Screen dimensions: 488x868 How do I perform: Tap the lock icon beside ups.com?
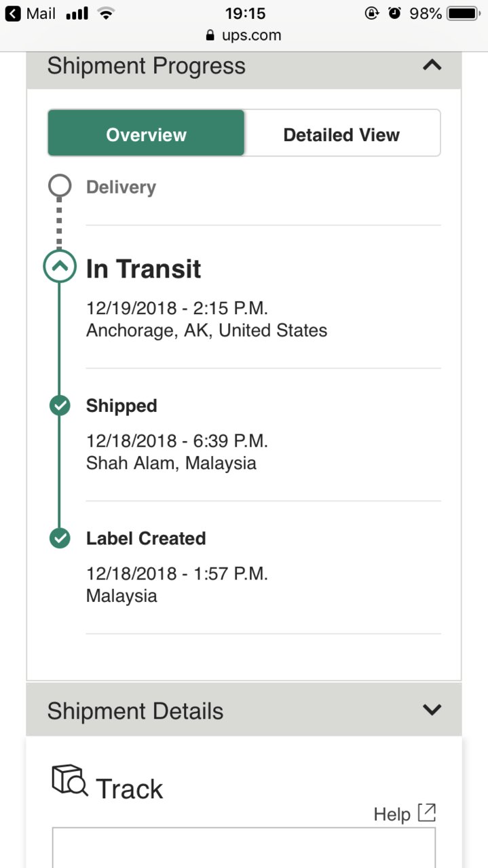click(210, 35)
